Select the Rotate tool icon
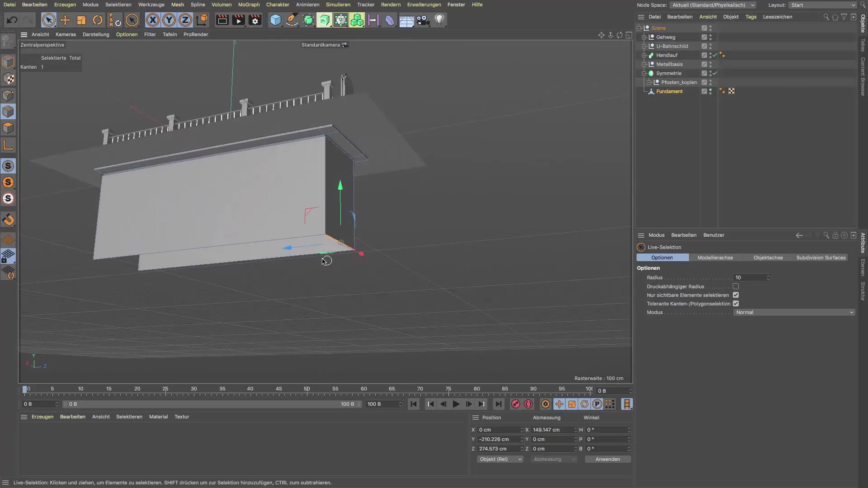Image resolution: width=868 pixels, height=488 pixels. point(98,20)
